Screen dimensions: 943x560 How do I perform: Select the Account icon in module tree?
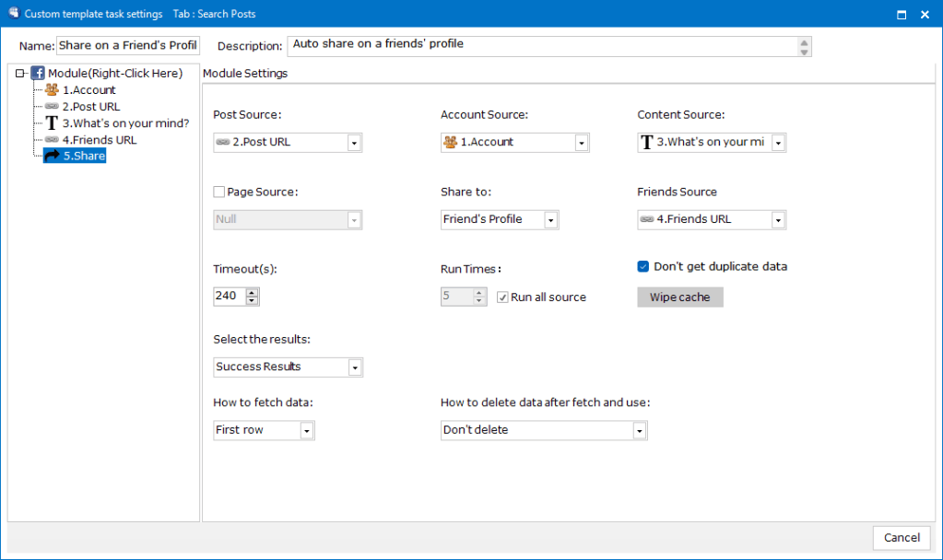pyautogui.click(x=52, y=90)
